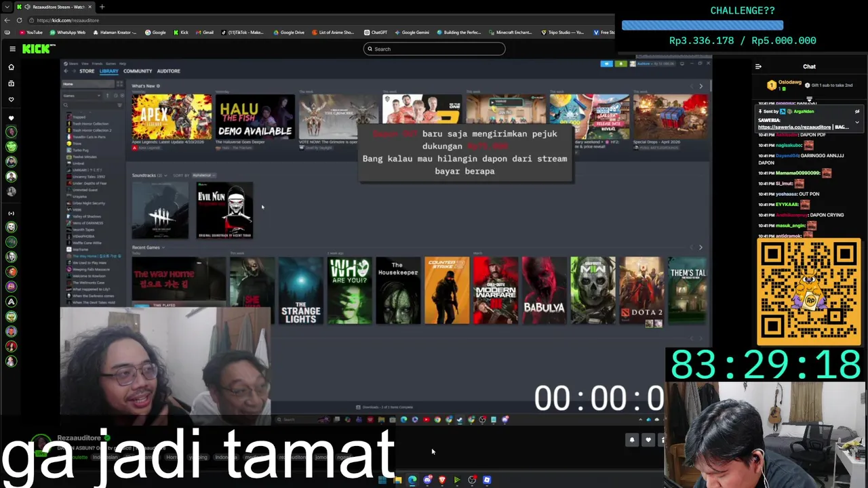Viewport: 868px width, 488px height.
Task: Open the Kick hamburger menu
Action: pyautogui.click(x=12, y=49)
